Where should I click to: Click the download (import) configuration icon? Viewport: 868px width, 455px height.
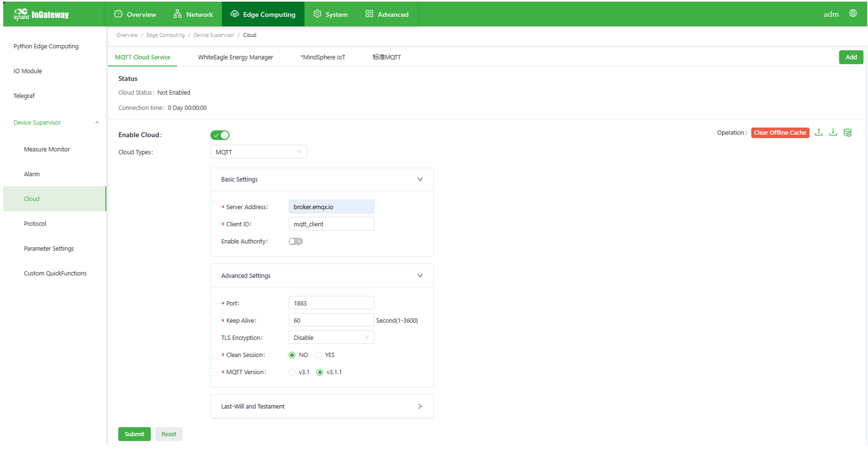[x=833, y=132]
